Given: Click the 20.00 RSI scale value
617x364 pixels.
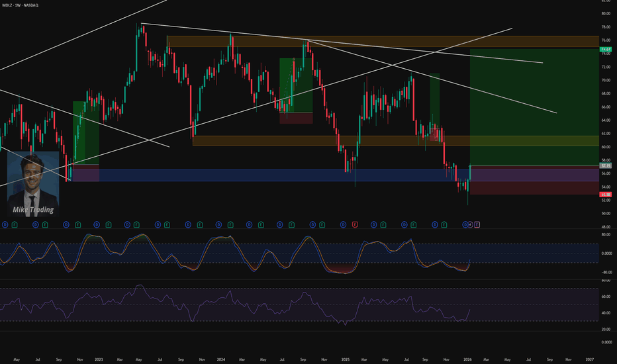Looking at the screenshot, I should [x=606, y=330].
